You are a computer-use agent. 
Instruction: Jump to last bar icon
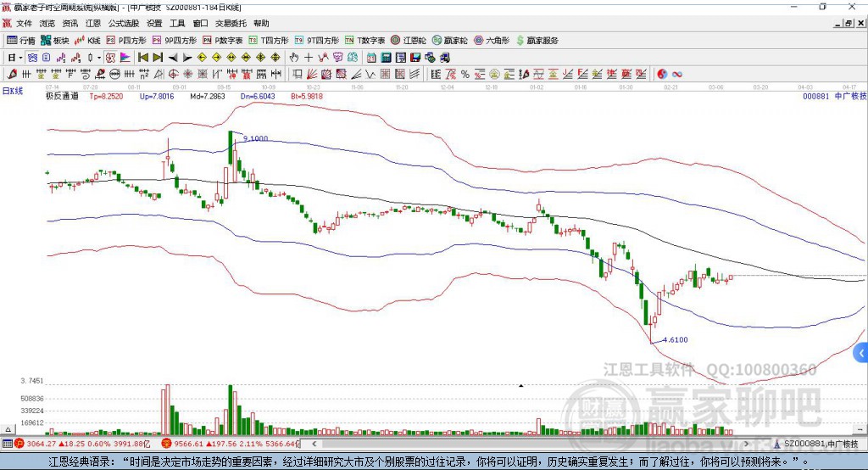[x=158, y=58]
